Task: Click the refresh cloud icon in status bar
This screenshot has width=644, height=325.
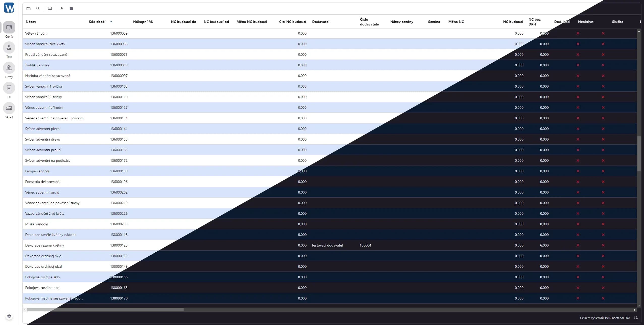Action: [636, 318]
